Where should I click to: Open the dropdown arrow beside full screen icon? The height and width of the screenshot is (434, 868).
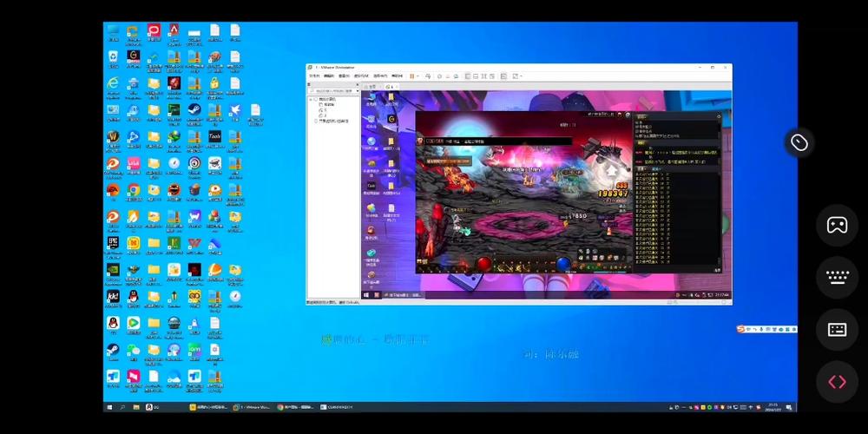pos(521,76)
